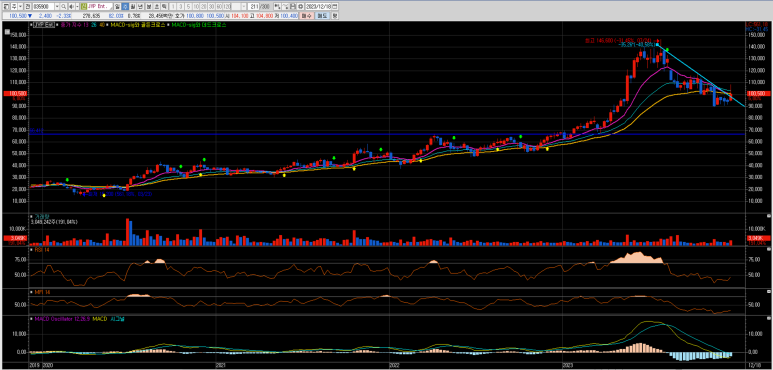This screenshot has width=773, height=370.
Task: Select the highlighted weekly 주 period button
Action: coord(125,6)
